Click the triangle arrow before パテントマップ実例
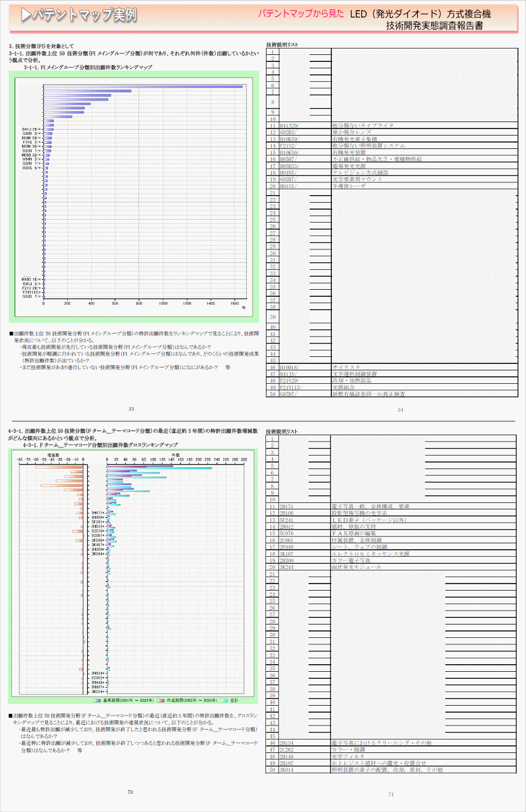This screenshot has height=812, width=526. click(x=26, y=15)
